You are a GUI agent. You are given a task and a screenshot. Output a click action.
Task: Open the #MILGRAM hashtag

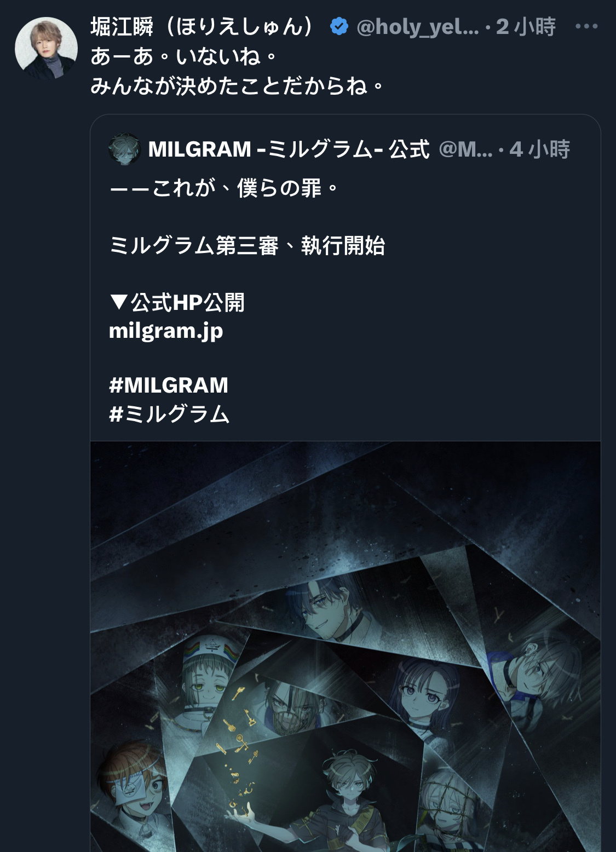[x=169, y=385]
